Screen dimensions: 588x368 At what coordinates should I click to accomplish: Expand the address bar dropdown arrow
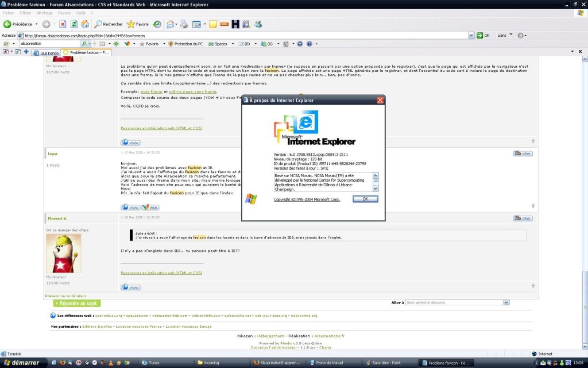coord(471,35)
